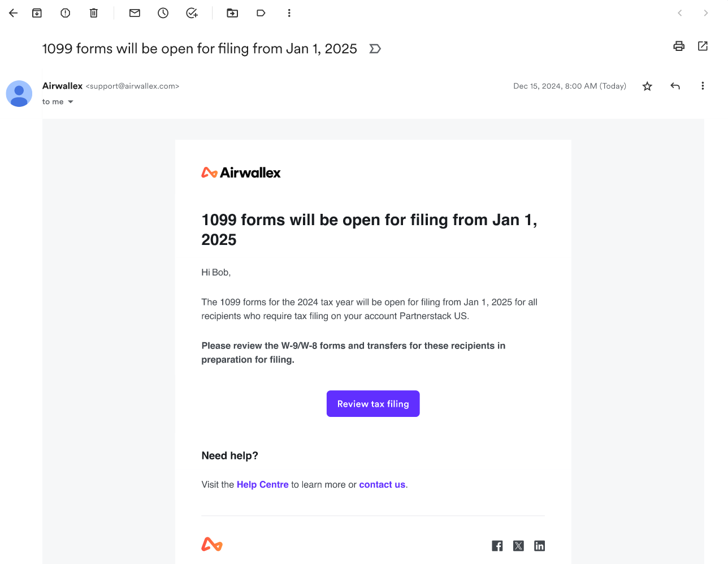Star this email
Screen dimensions: 728x564
pyautogui.click(x=647, y=86)
